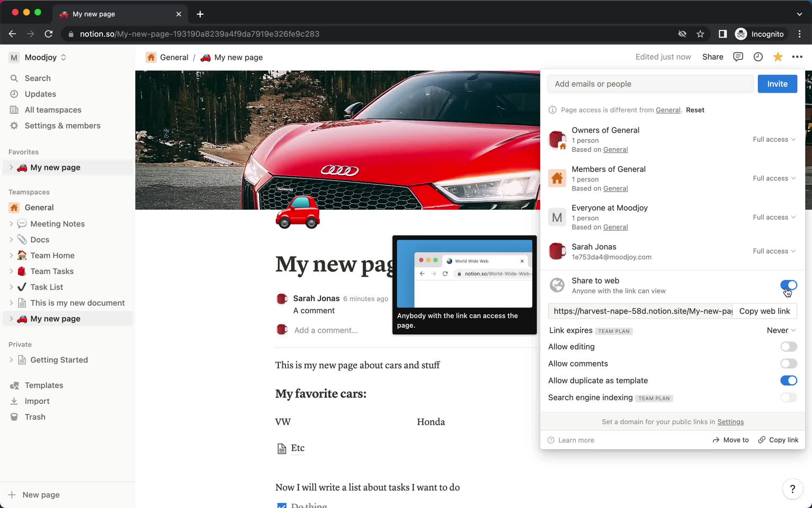This screenshot has width=812, height=508.
Task: Click the Meeting Notes item in sidebar
Action: tap(58, 224)
